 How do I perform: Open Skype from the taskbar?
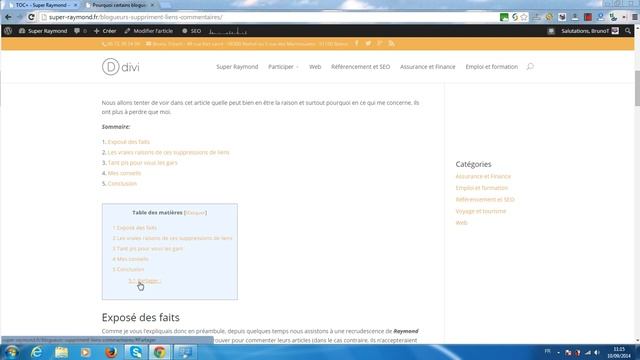tap(136, 352)
